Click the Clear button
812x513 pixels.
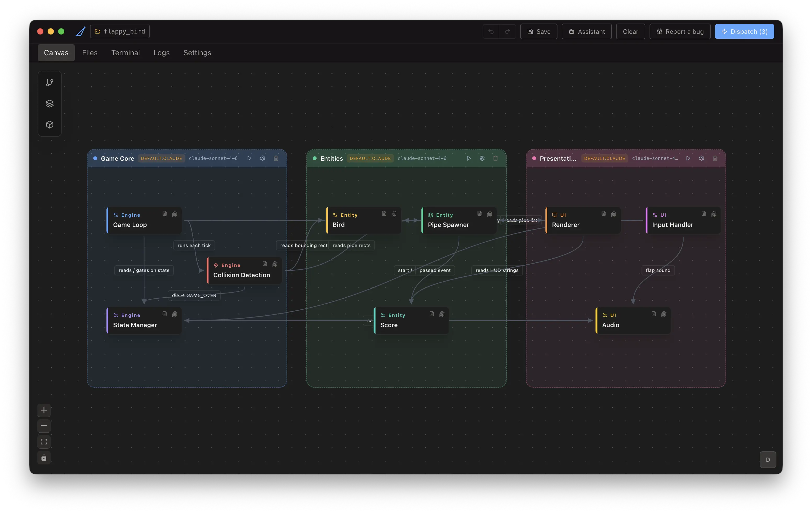[630, 31]
